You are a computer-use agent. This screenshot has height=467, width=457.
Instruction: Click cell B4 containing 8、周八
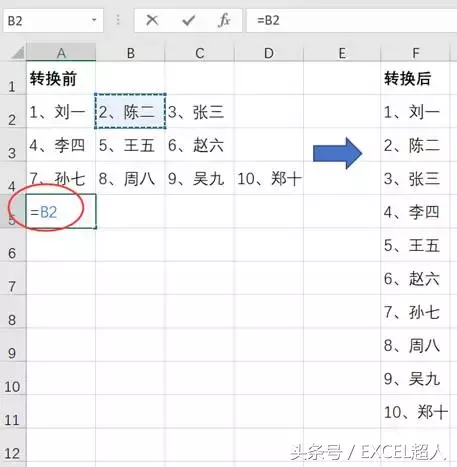[x=130, y=178]
